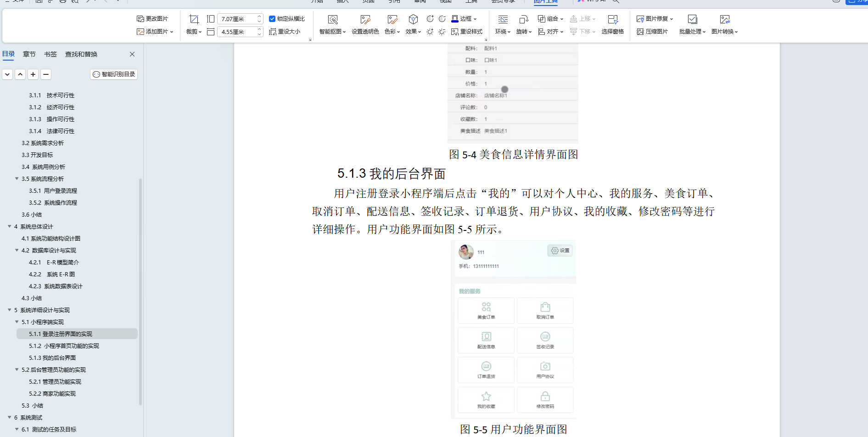Toggle the 锁定纵横比 lock aspect ratio checkbox
Image resolution: width=868 pixels, height=437 pixels.
(x=272, y=19)
